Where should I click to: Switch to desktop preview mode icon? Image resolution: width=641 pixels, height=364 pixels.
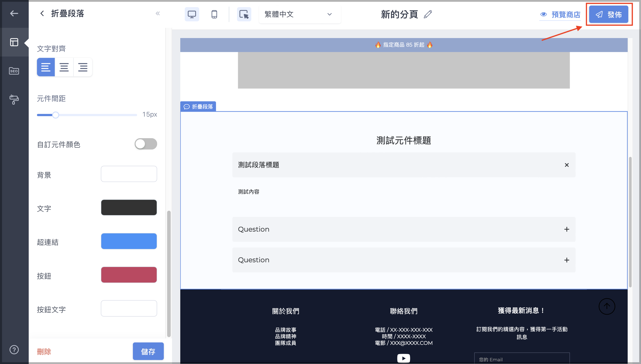coord(192,14)
